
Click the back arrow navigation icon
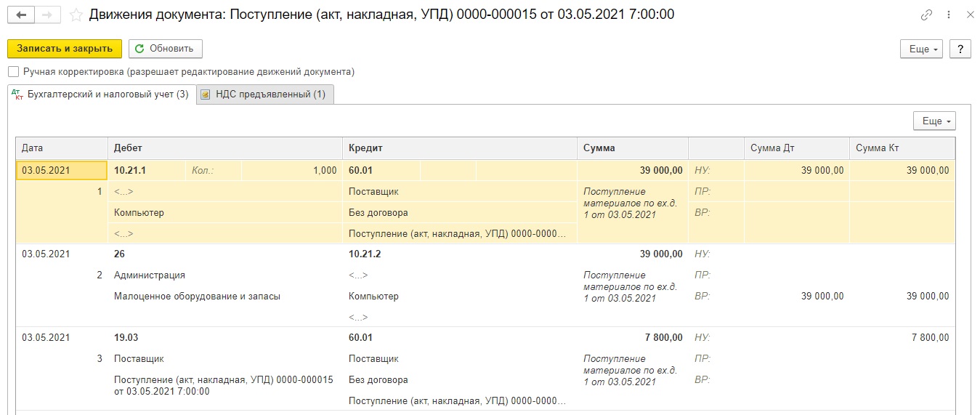tap(21, 15)
